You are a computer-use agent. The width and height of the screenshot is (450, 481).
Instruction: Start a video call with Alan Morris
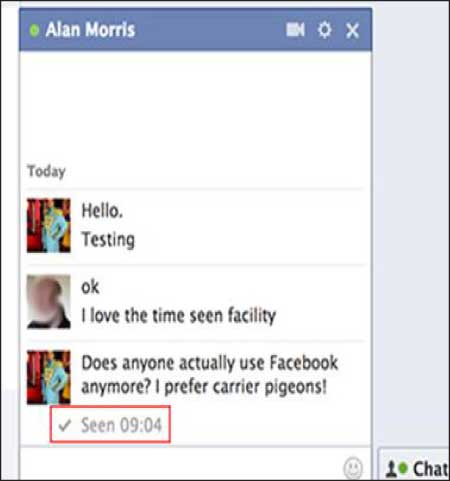coord(295,30)
